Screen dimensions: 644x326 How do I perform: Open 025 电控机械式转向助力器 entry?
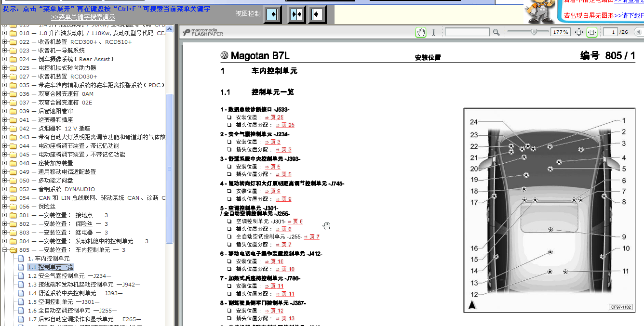coord(58,68)
